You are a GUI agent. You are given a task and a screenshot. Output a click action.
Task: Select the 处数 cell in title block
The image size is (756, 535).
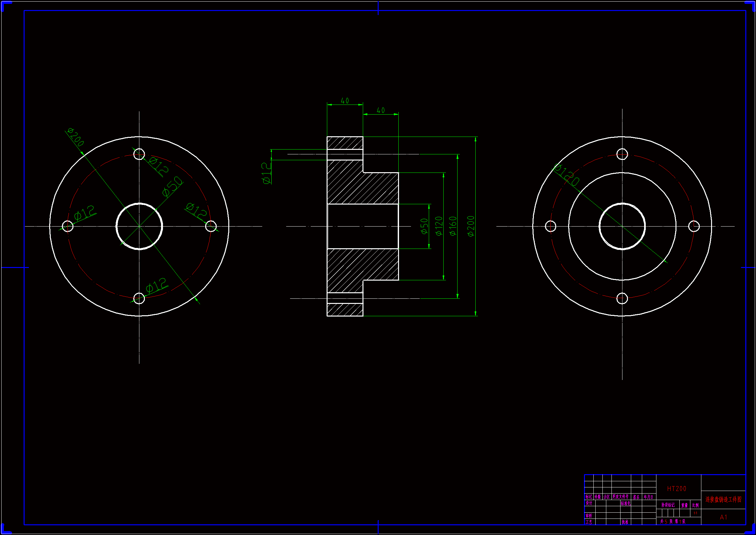point(598,497)
